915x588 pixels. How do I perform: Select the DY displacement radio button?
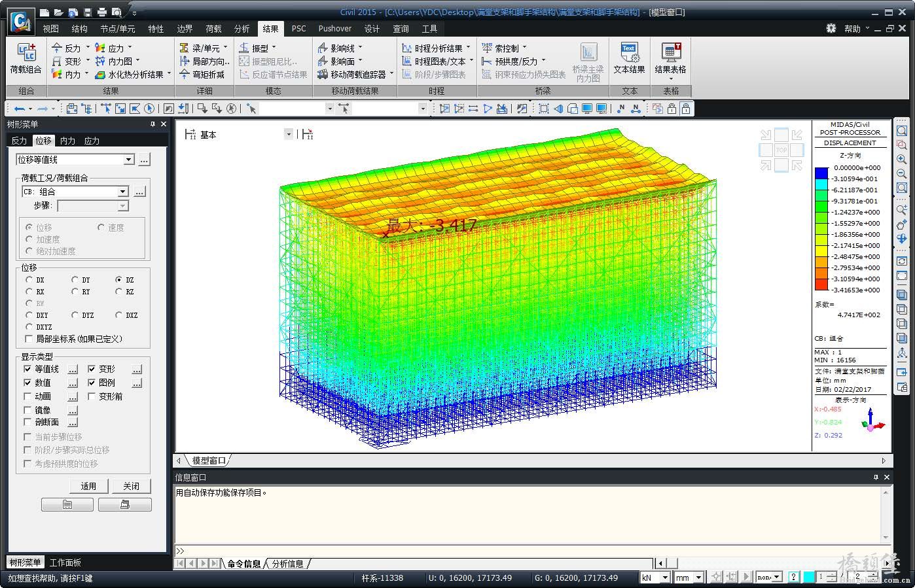[x=75, y=280]
